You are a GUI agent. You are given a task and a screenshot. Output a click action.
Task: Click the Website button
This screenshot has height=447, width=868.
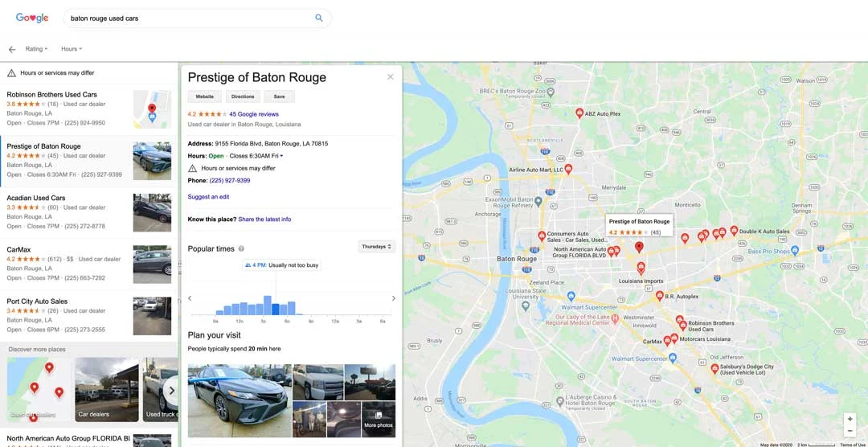coord(205,96)
